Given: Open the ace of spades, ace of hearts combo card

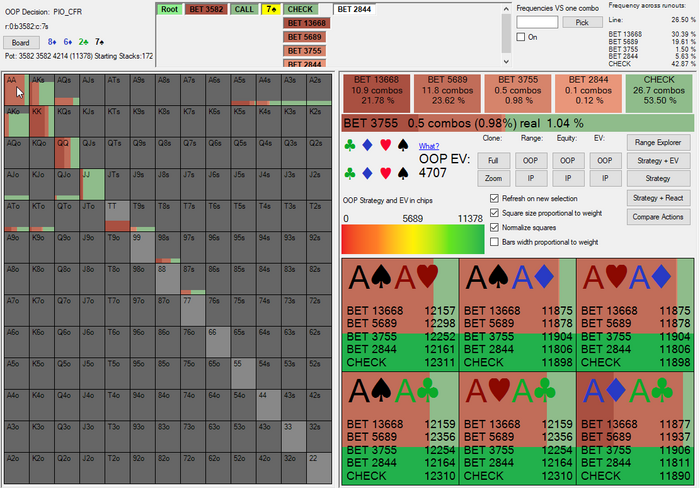Looking at the screenshot, I should click(400, 315).
